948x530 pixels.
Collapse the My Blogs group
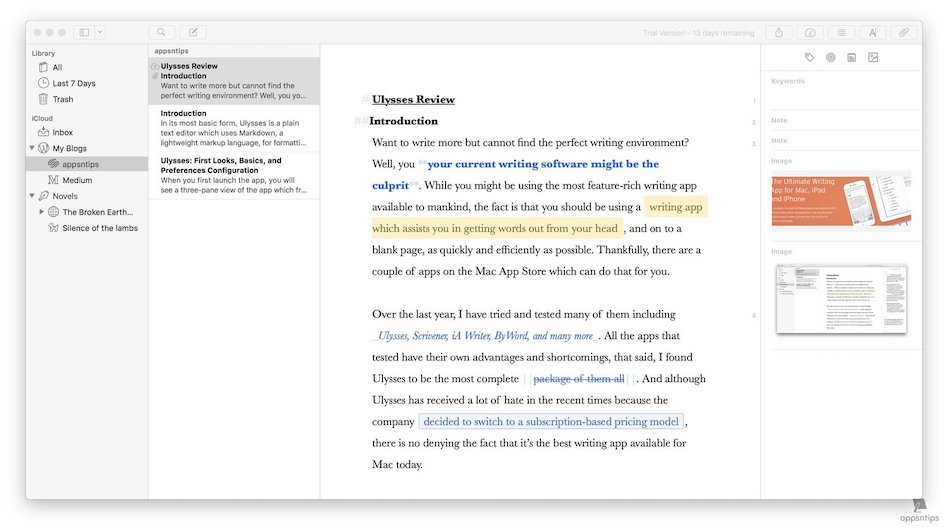point(32,148)
